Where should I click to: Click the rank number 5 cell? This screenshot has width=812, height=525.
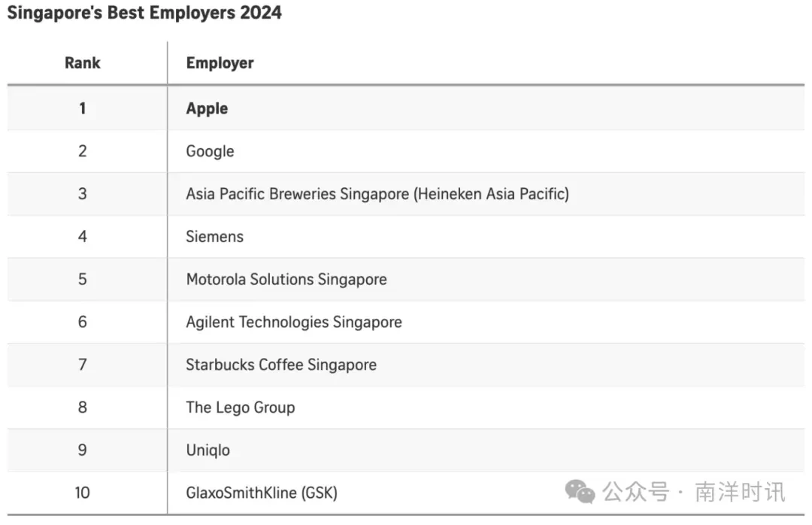(83, 279)
